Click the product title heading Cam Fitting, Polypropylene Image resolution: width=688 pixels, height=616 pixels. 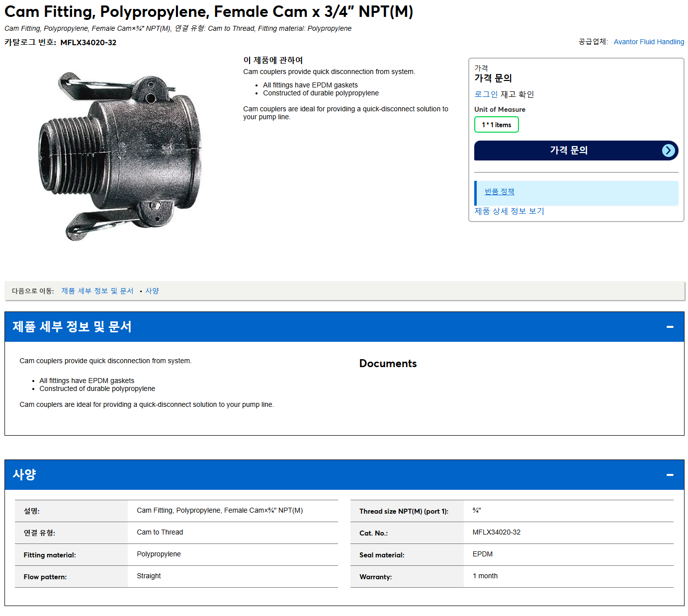pos(209,11)
